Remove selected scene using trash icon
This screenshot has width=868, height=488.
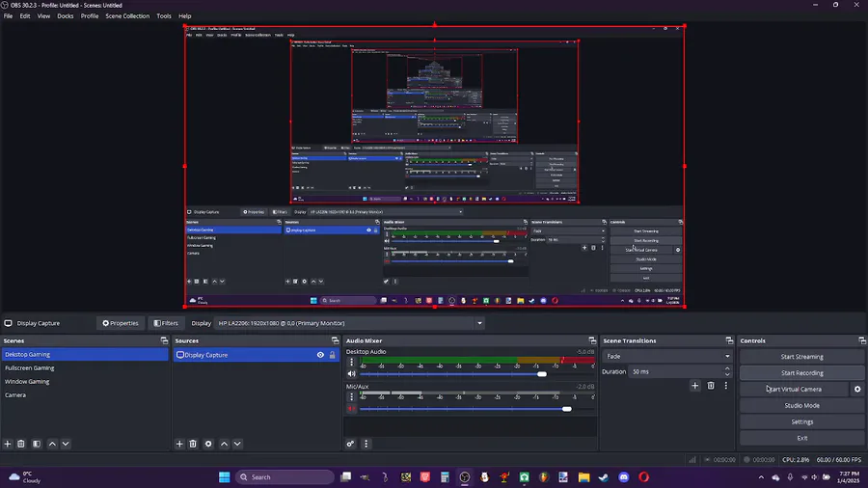[x=21, y=444]
